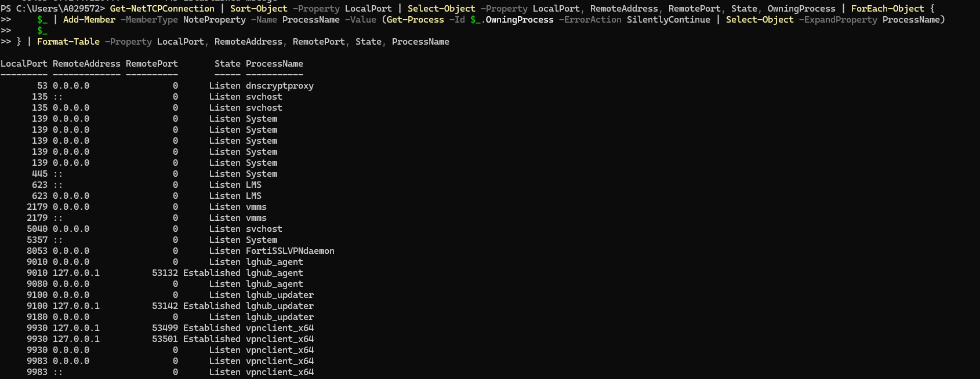Image resolution: width=980 pixels, height=379 pixels.
Task: Click the Add-Member cmdlet text
Action: (89, 20)
